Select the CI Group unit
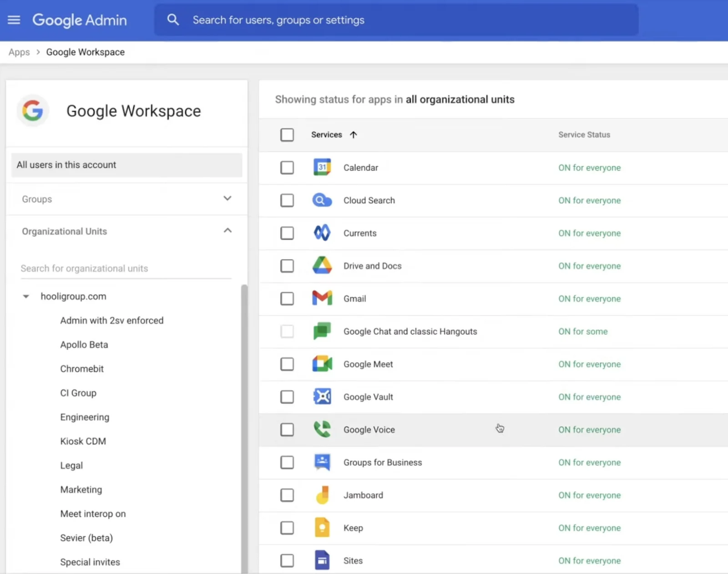Screen dimensions: 728x574 point(78,393)
